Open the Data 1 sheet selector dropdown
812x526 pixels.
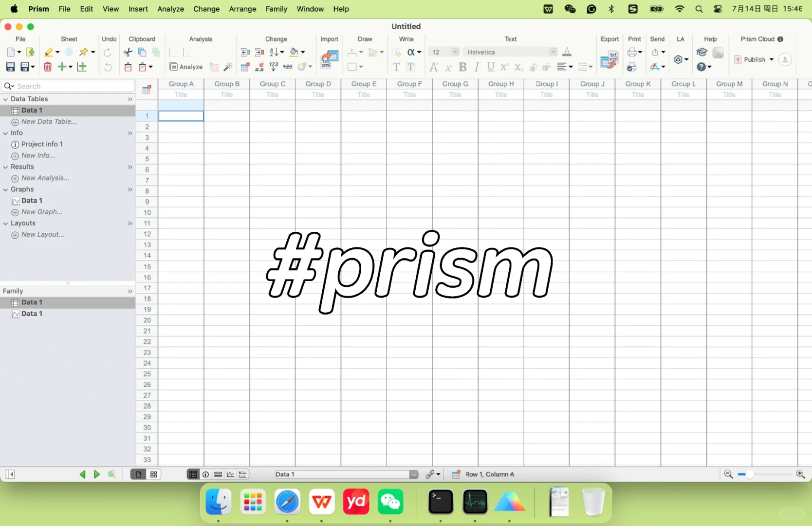[x=414, y=474]
